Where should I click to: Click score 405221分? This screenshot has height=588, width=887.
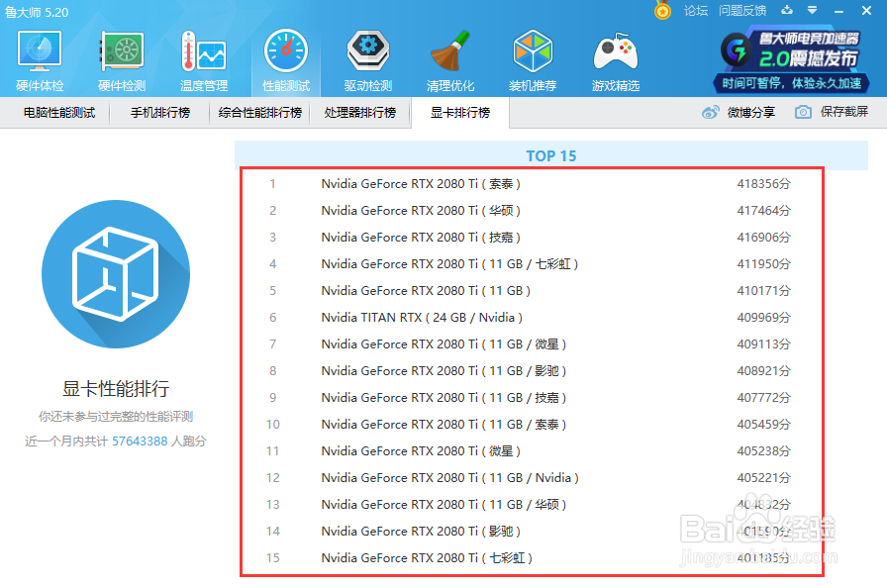763,478
